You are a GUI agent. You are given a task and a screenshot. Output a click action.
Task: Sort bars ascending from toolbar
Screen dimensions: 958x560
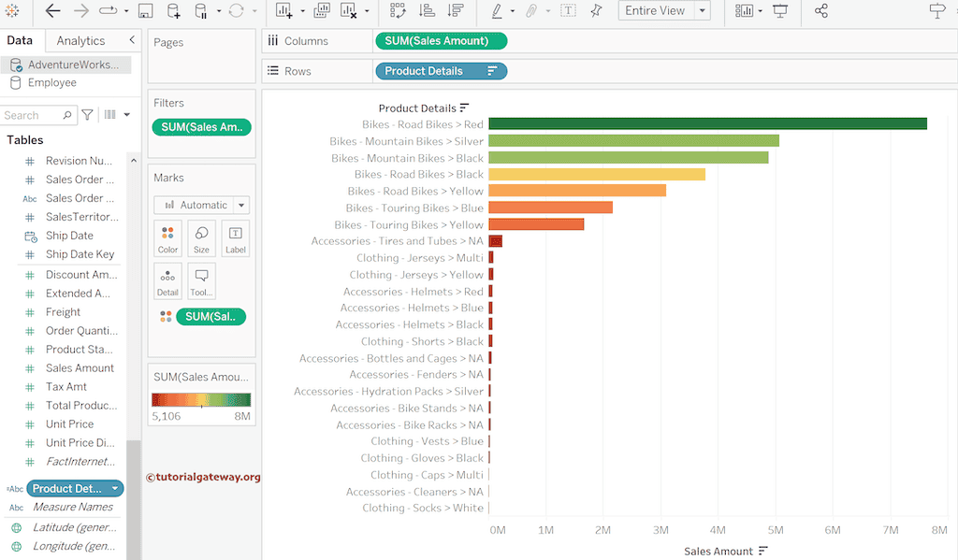[427, 11]
